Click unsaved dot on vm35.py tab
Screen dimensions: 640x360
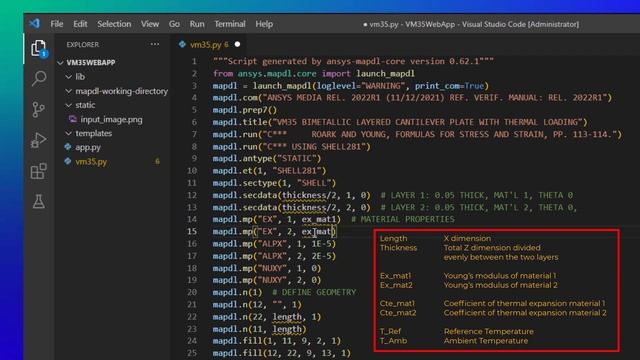[x=237, y=44]
